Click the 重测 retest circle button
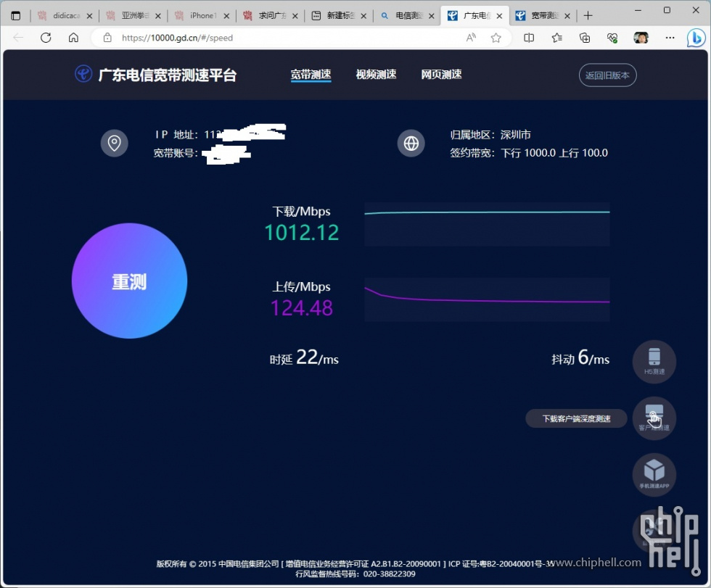Screen dimensions: 711x588 coord(129,281)
